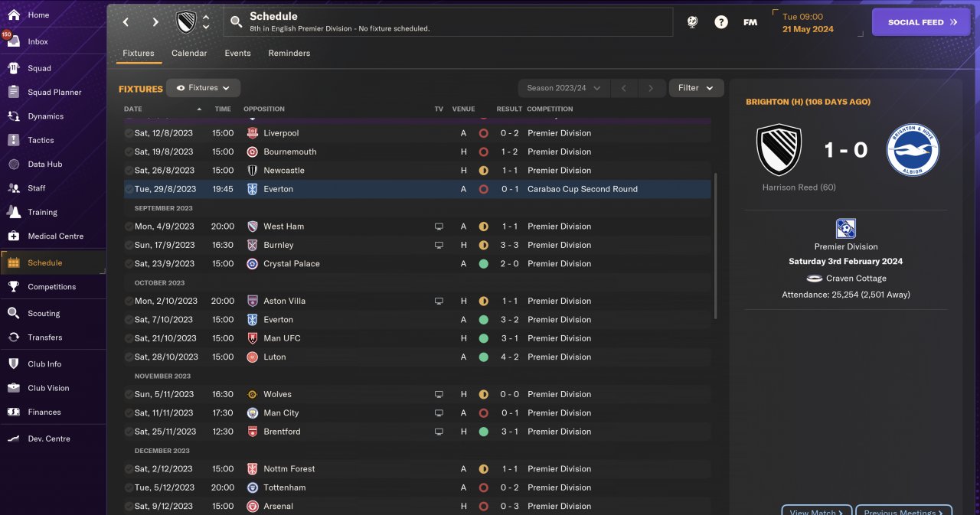
Task: Switch to the Calendar tab
Action: click(x=189, y=54)
